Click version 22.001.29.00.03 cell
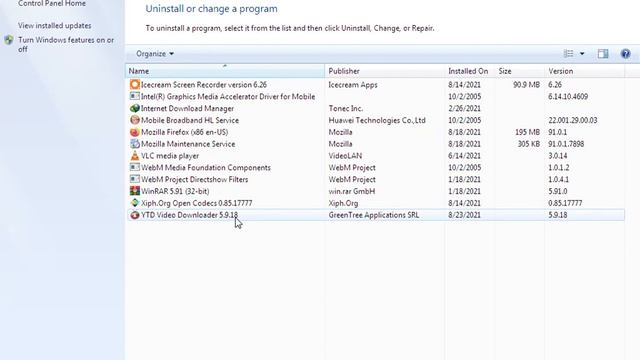Image resolution: width=640 pixels, height=360 pixels. point(573,120)
